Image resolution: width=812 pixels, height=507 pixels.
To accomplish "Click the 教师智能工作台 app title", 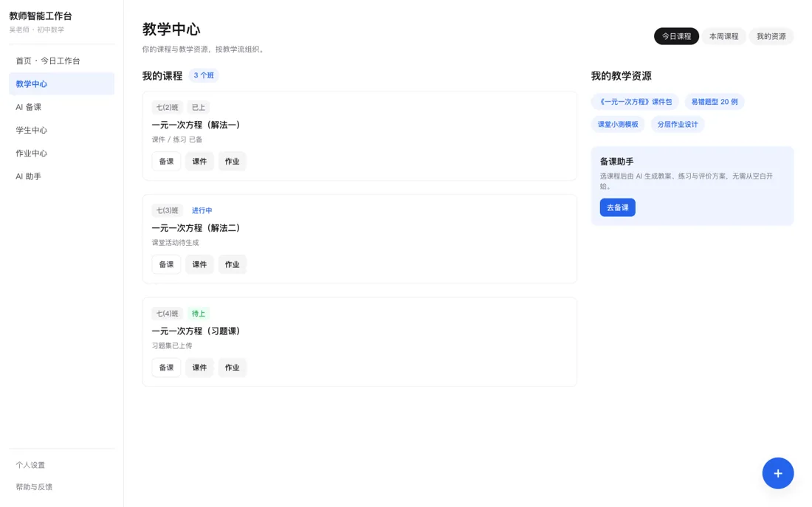I will (41, 16).
